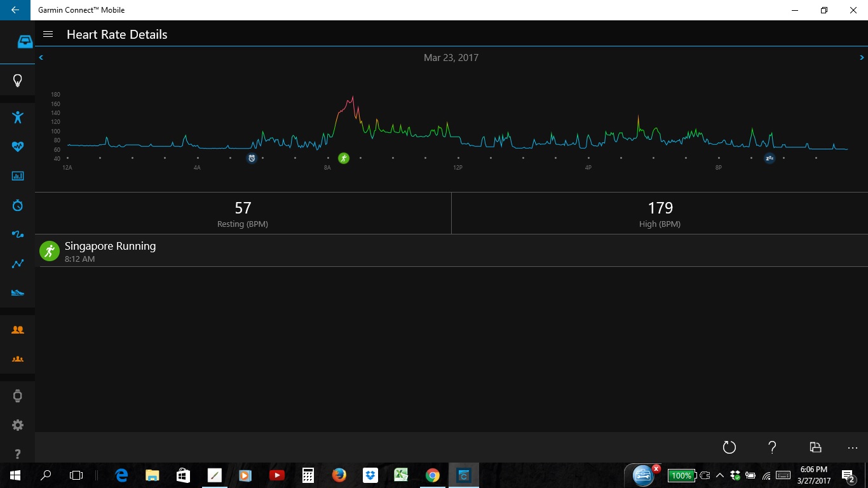Image resolution: width=868 pixels, height=488 pixels.
Task: Open the Windows Store taskbar icon
Action: (183, 475)
